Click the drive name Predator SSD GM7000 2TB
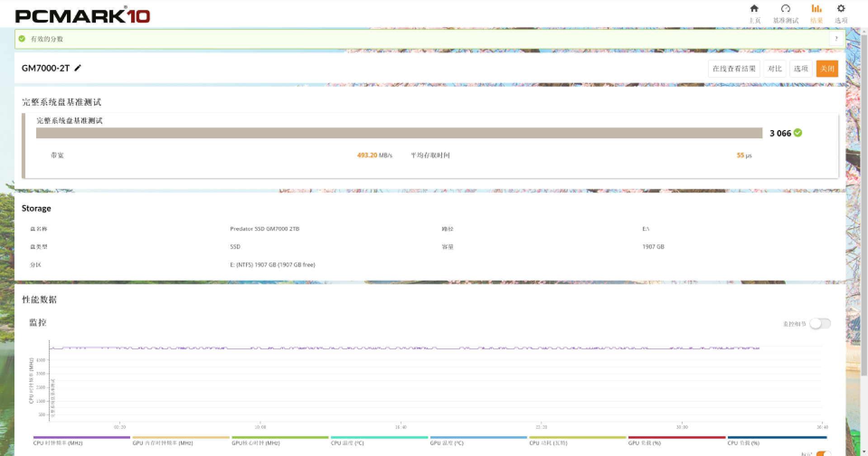This screenshot has width=868, height=456. click(x=264, y=229)
